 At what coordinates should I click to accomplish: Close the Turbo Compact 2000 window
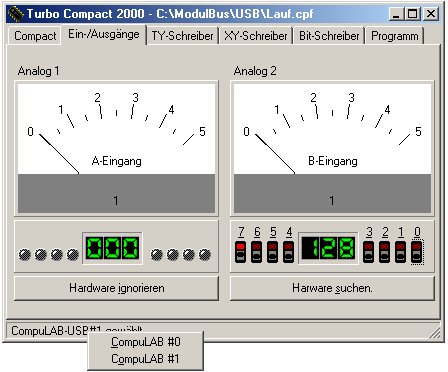(x=431, y=14)
